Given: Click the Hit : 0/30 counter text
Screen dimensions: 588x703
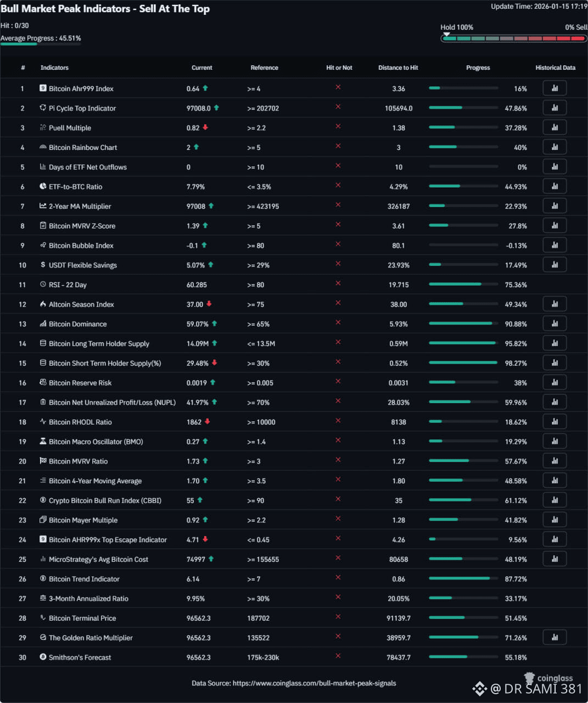Looking at the screenshot, I should pyautogui.click(x=15, y=25).
